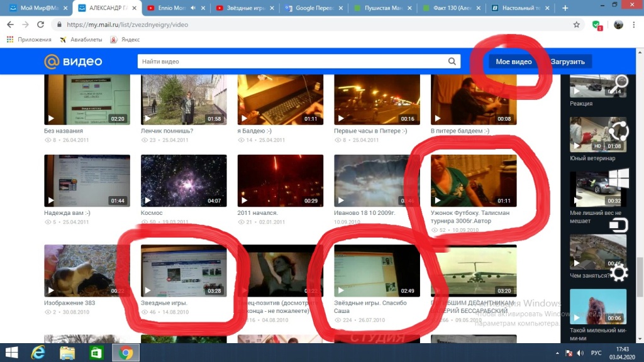Reload the page with refresh icon

coord(40,25)
